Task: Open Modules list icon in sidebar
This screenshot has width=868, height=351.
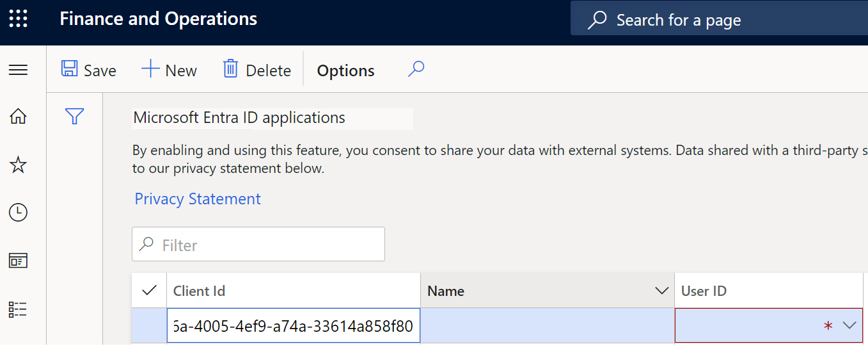Action: (x=18, y=310)
